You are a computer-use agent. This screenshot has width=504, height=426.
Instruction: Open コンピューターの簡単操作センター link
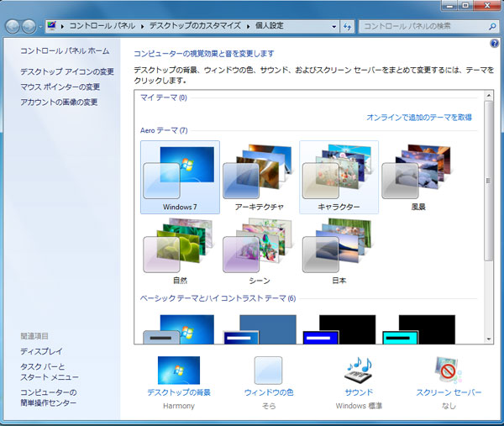click(49, 397)
